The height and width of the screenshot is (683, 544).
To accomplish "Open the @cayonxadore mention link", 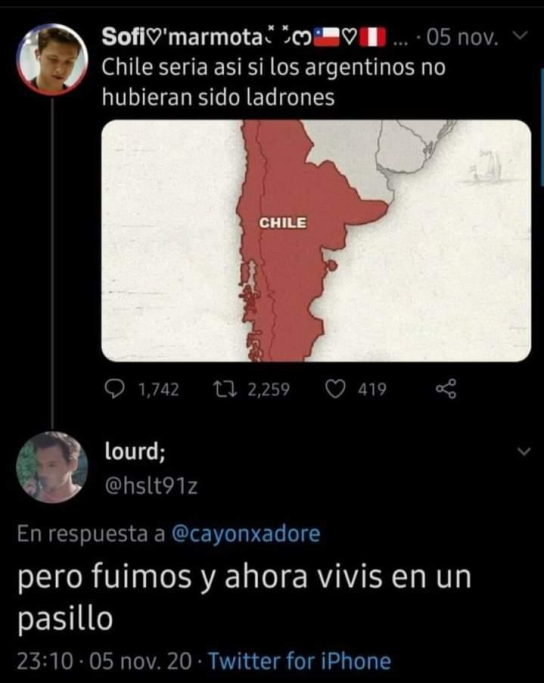I will click(246, 533).
